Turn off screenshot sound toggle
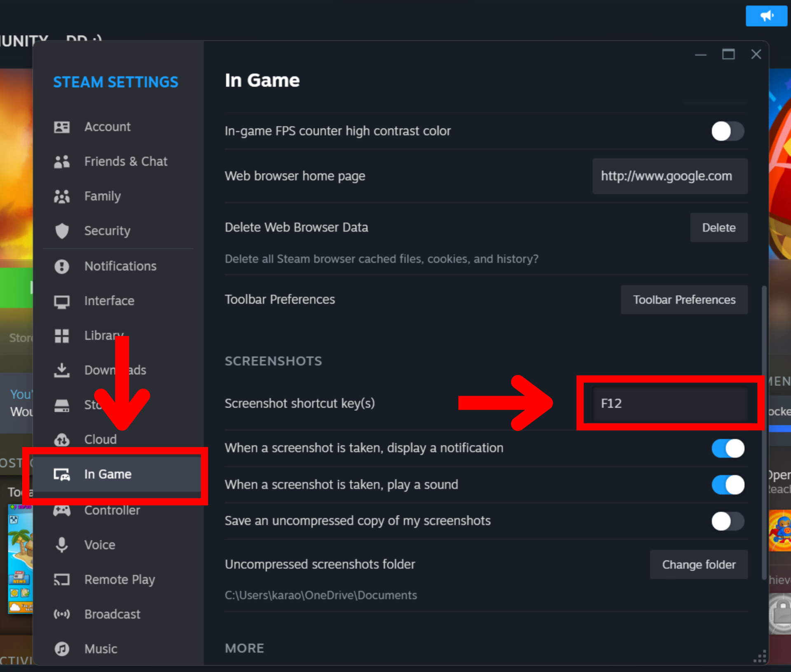 [728, 485]
